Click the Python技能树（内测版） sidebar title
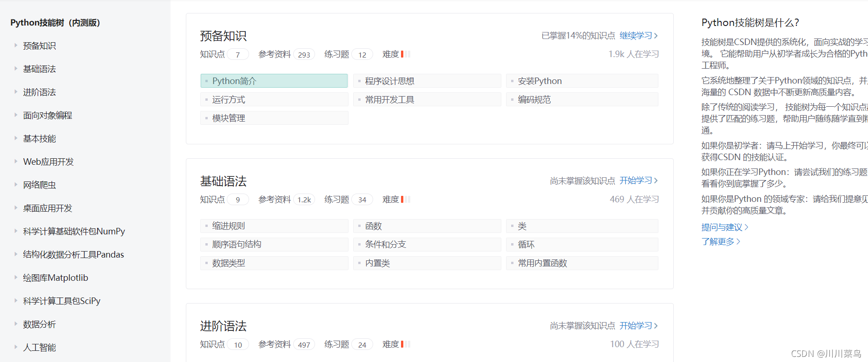The height and width of the screenshot is (362, 868). 55,23
